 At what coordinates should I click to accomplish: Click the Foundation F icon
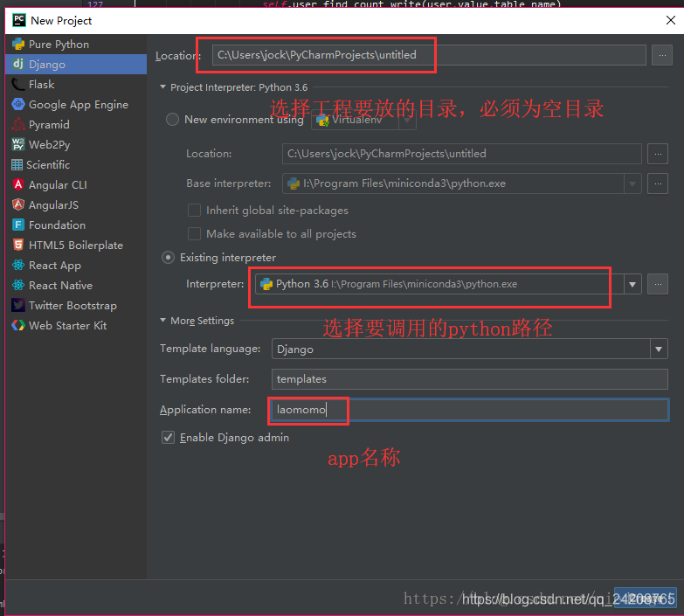tap(18, 225)
